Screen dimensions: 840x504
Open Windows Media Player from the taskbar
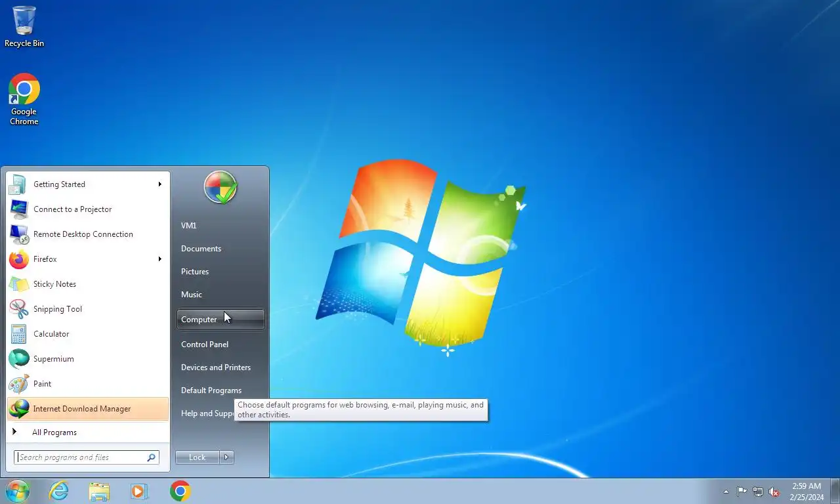tap(139, 491)
